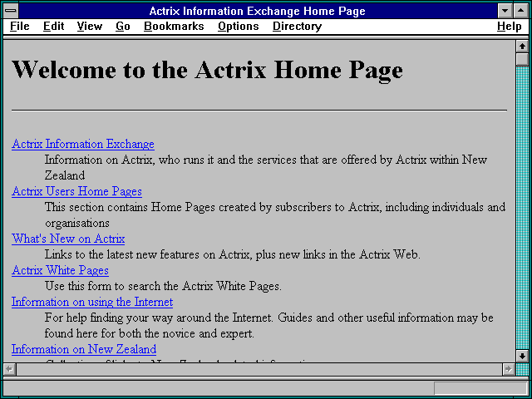Open the Options menu

click(239, 27)
